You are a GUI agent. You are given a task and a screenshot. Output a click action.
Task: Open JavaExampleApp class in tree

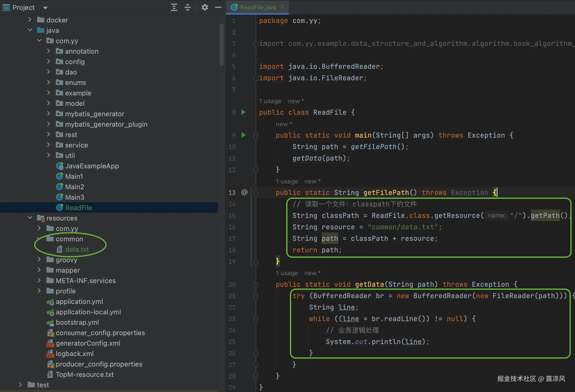pos(92,166)
